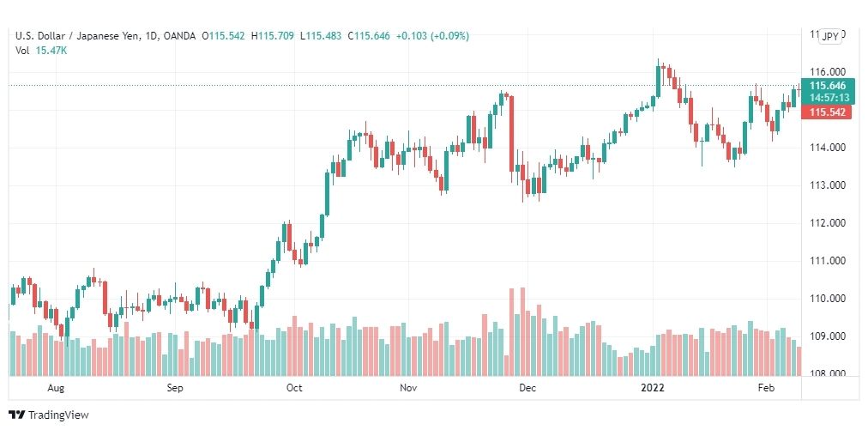Select the Aug marker on the time axis

pos(56,388)
